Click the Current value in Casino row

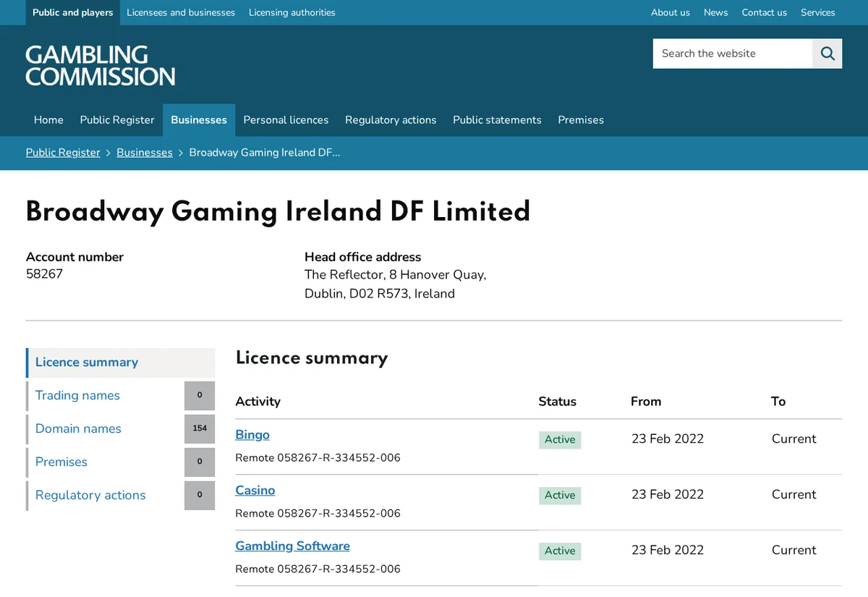click(x=793, y=495)
